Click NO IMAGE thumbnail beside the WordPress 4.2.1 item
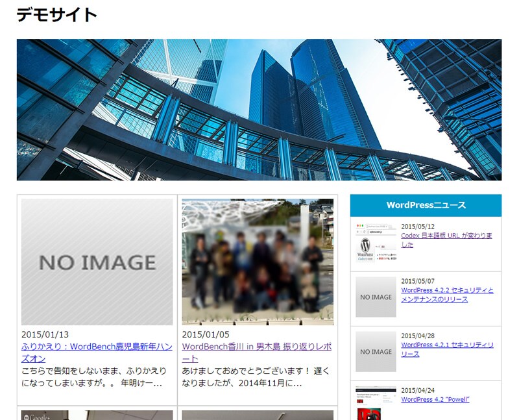The image size is (519, 420). 376,352
